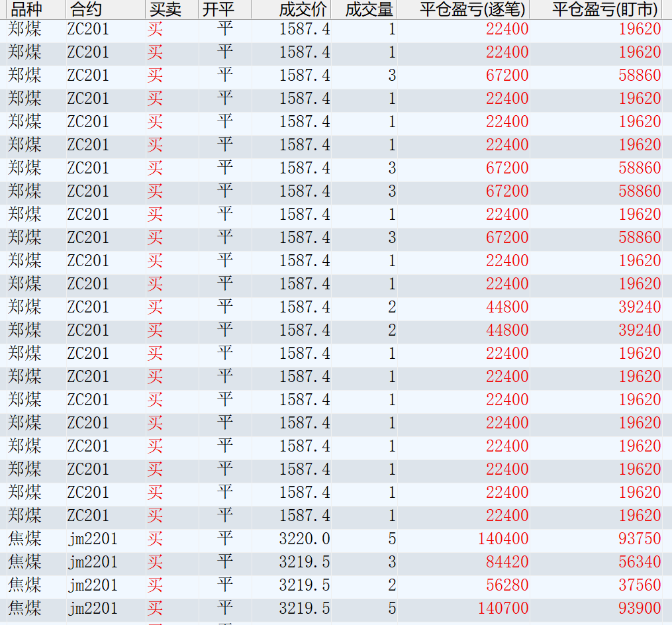Click quantity 5 in the 140700 profit row
Image resolution: width=672 pixels, height=625 pixels.
[x=392, y=608]
